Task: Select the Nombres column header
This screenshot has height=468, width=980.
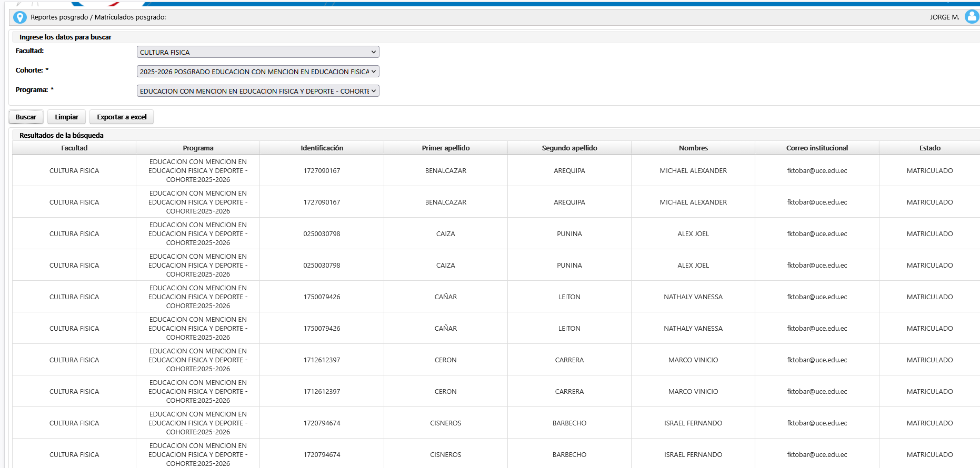Action: [693, 148]
